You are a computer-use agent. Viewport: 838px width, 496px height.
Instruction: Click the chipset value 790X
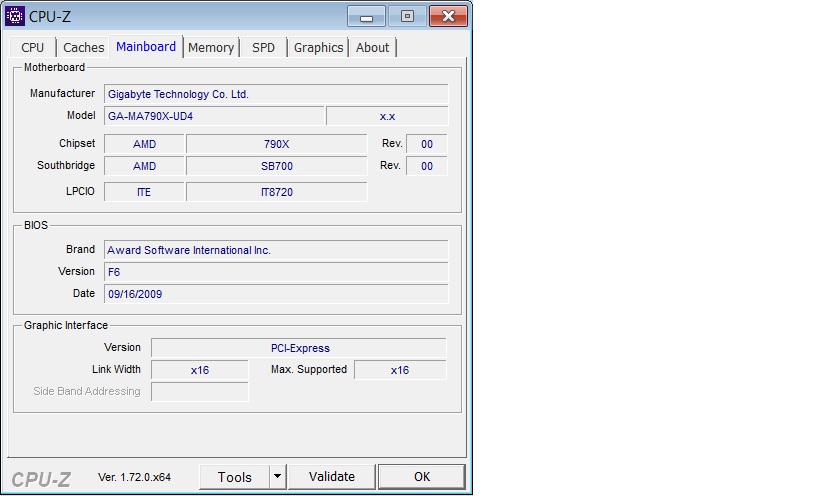277,144
